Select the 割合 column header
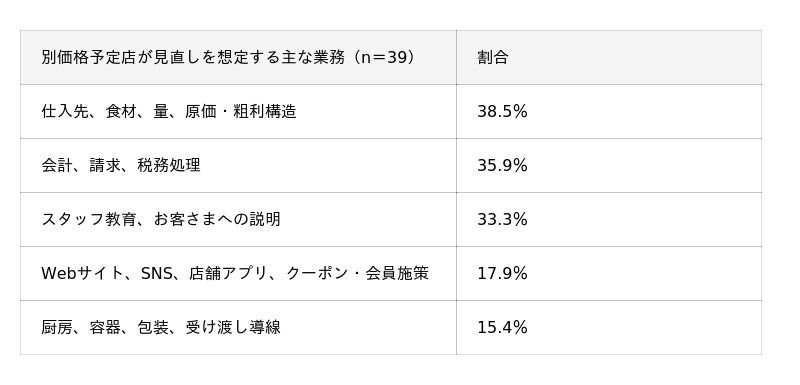The image size is (800, 385). point(609,57)
